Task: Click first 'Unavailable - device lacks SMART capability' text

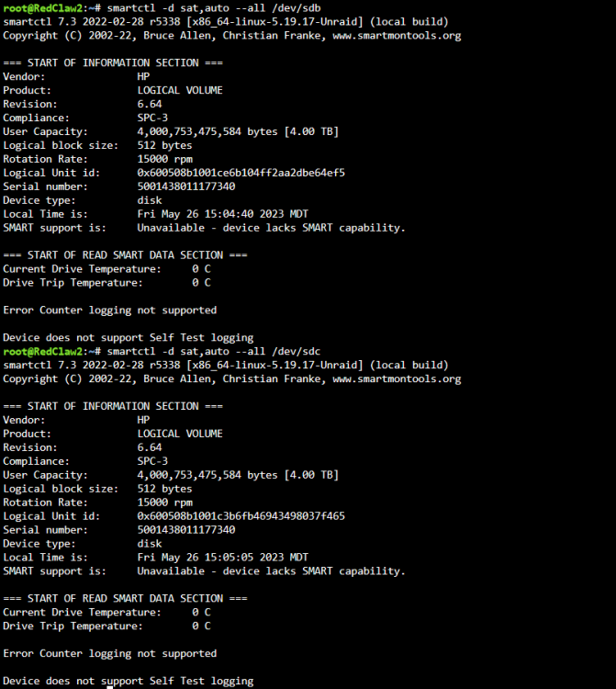Action: click(271, 228)
